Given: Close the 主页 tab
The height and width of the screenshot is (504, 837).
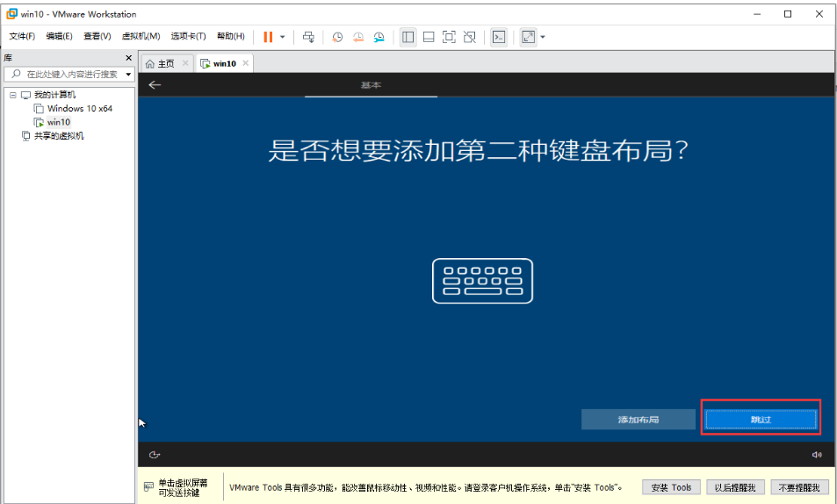Looking at the screenshot, I should pyautogui.click(x=185, y=63).
